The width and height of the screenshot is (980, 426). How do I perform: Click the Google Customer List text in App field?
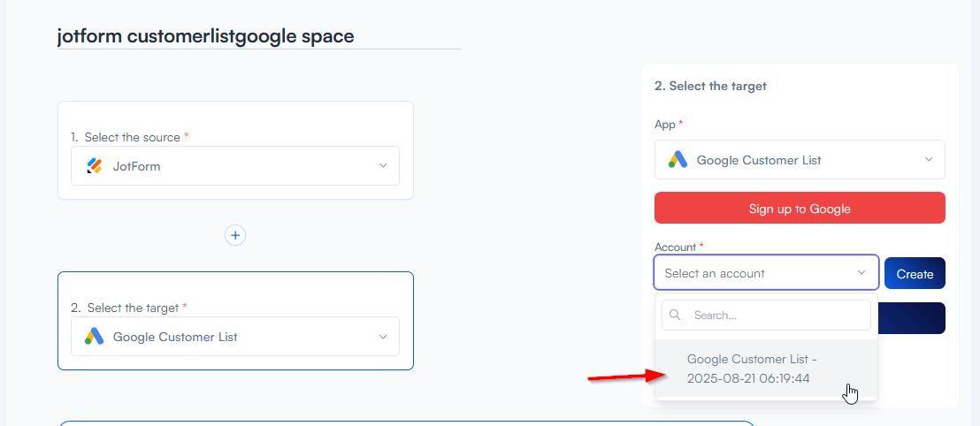pos(759,160)
